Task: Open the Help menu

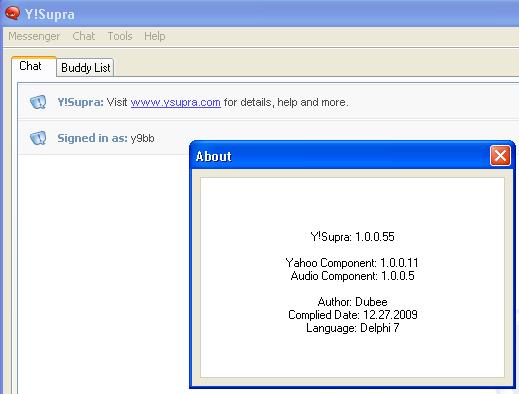Action: pos(155,36)
